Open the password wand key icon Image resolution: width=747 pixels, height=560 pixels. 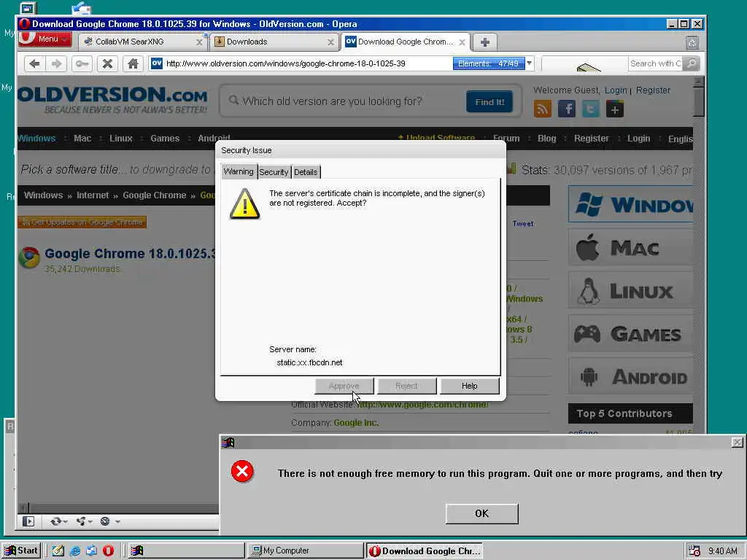[x=82, y=63]
